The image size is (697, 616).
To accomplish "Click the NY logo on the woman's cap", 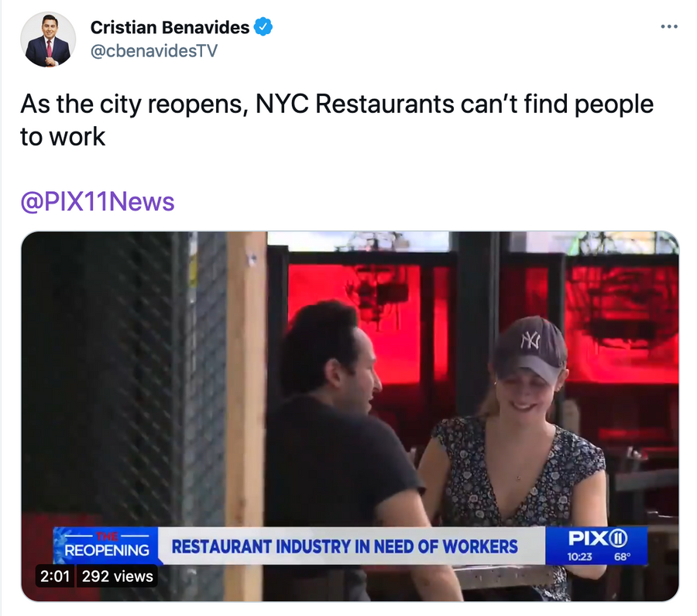I will [x=530, y=341].
